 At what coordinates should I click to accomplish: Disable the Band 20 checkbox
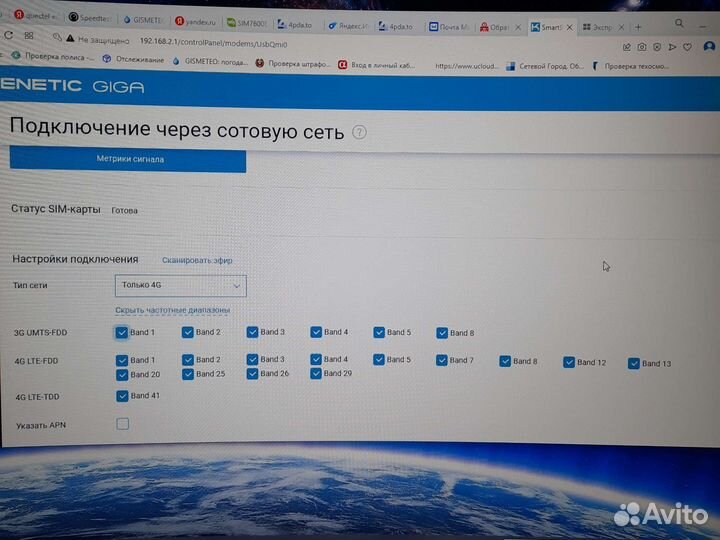click(x=122, y=375)
